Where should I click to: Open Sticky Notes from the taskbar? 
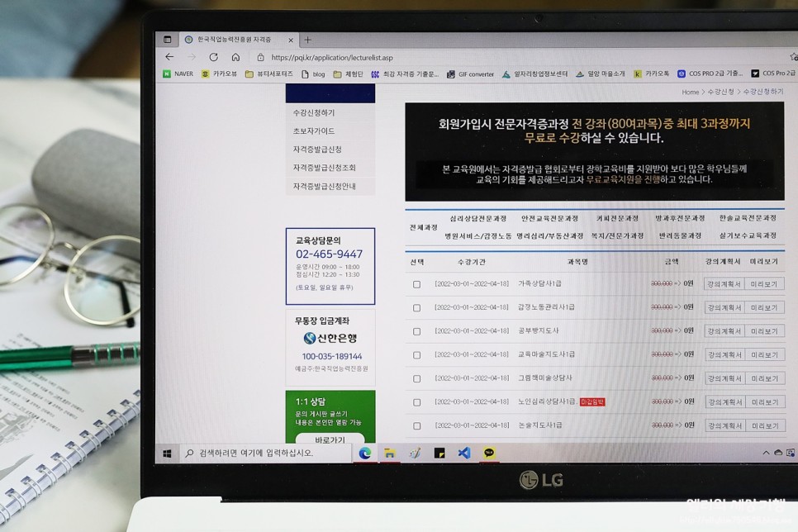click(439, 453)
